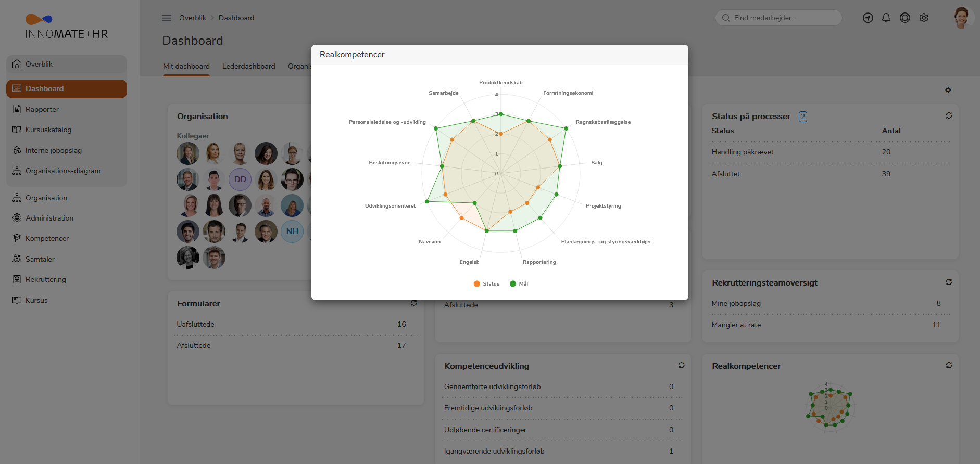
Task: Refresh the Kompetenceudvikling widget
Action: coord(681,365)
